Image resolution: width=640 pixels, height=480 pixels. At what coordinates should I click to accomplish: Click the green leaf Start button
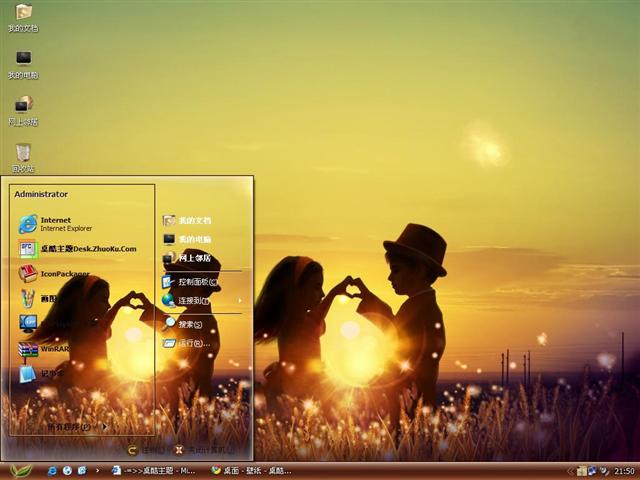[x=20, y=470]
